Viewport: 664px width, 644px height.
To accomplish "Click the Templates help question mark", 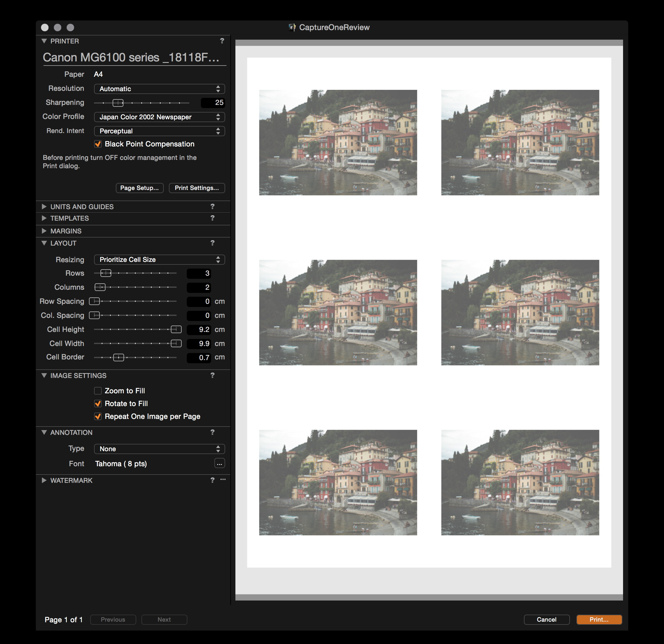I will click(x=212, y=218).
